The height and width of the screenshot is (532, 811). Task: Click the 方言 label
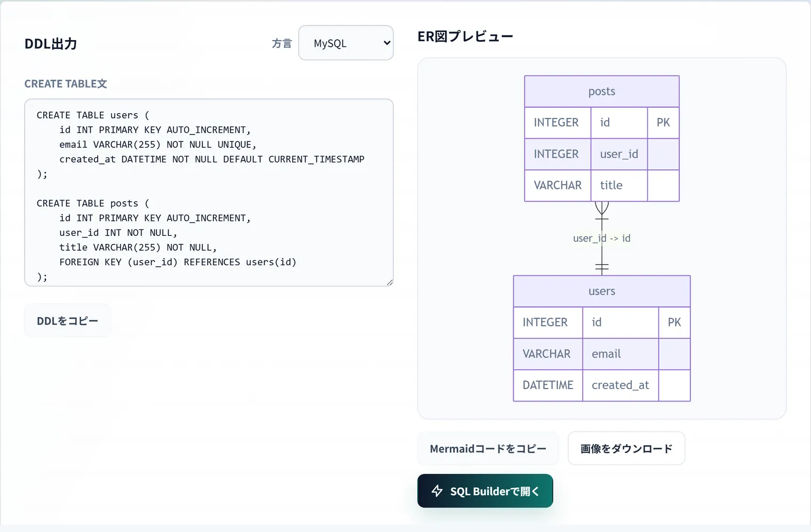282,43
